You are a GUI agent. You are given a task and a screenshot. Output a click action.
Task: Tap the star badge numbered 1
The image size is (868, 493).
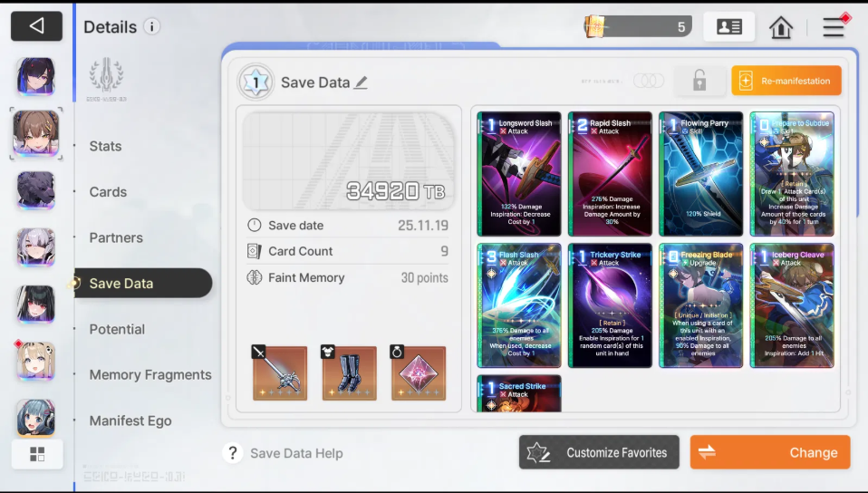(256, 82)
